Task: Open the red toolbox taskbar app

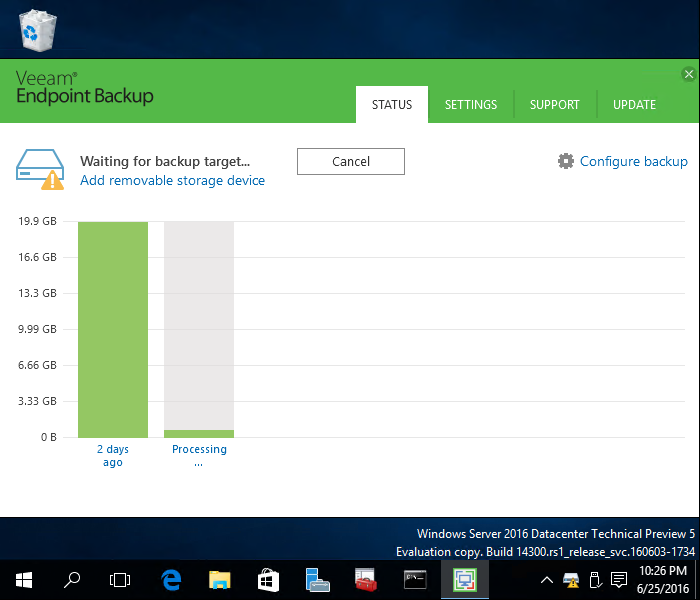Action: point(366,580)
